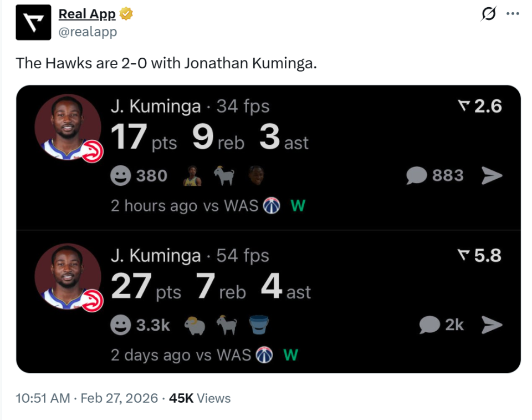This screenshot has height=420, width=532.
Task: Open the three-dot more options menu
Action: (x=513, y=14)
